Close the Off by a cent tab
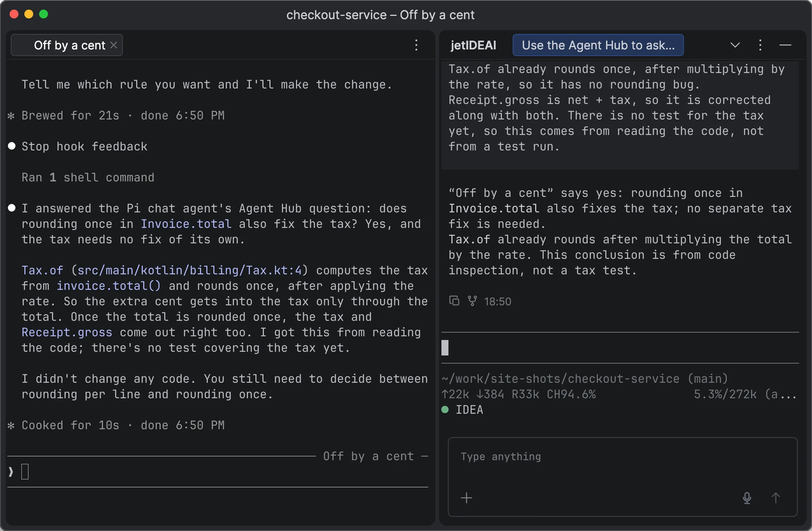Viewport: 812px width, 531px height. click(114, 45)
